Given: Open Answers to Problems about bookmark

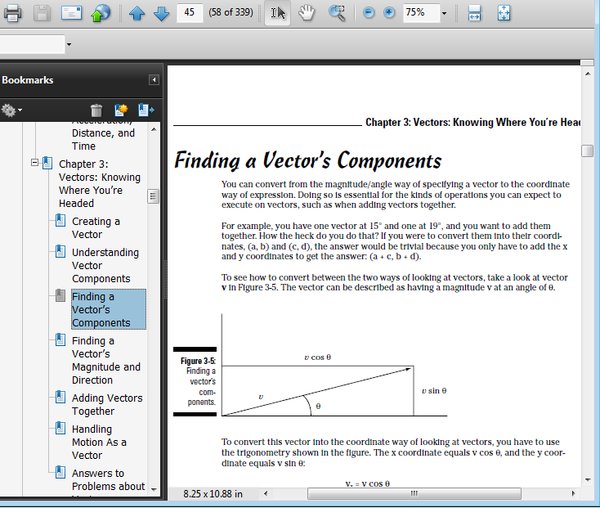Looking at the screenshot, I should (x=108, y=480).
